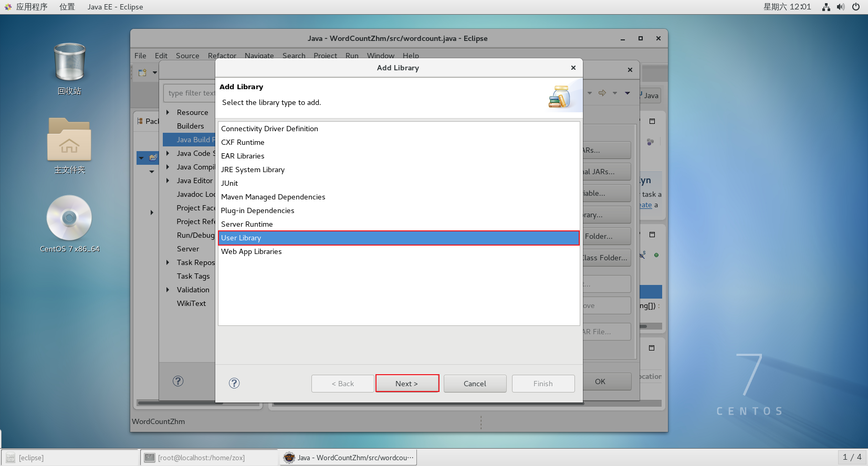Minimize the Mylyn task list view
Viewport: 868px width, 466px height.
(x=652, y=121)
